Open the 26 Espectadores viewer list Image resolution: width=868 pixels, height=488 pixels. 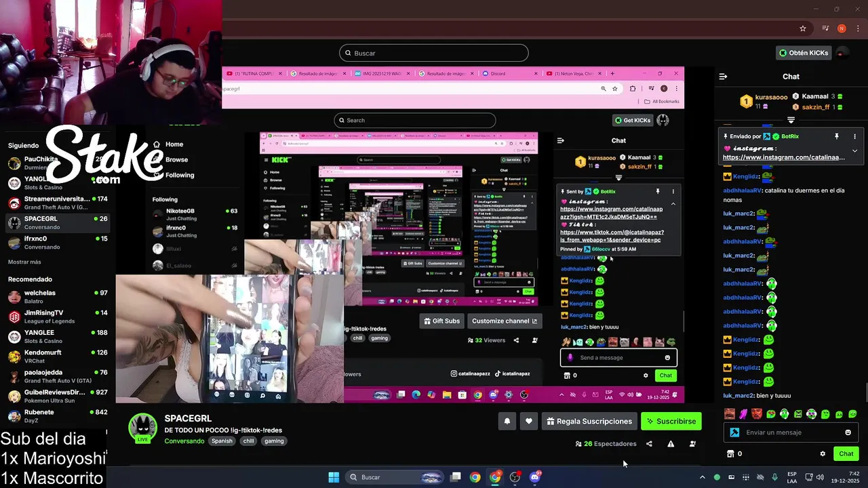pyautogui.click(x=606, y=444)
